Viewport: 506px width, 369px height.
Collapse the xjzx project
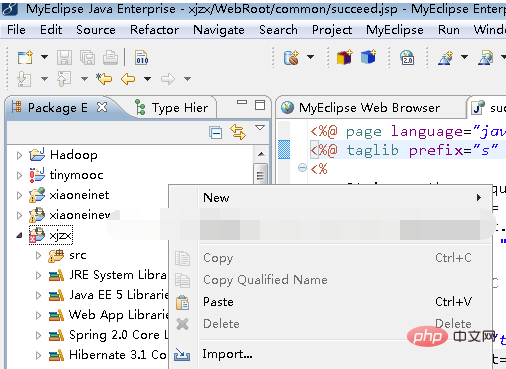click(19, 235)
